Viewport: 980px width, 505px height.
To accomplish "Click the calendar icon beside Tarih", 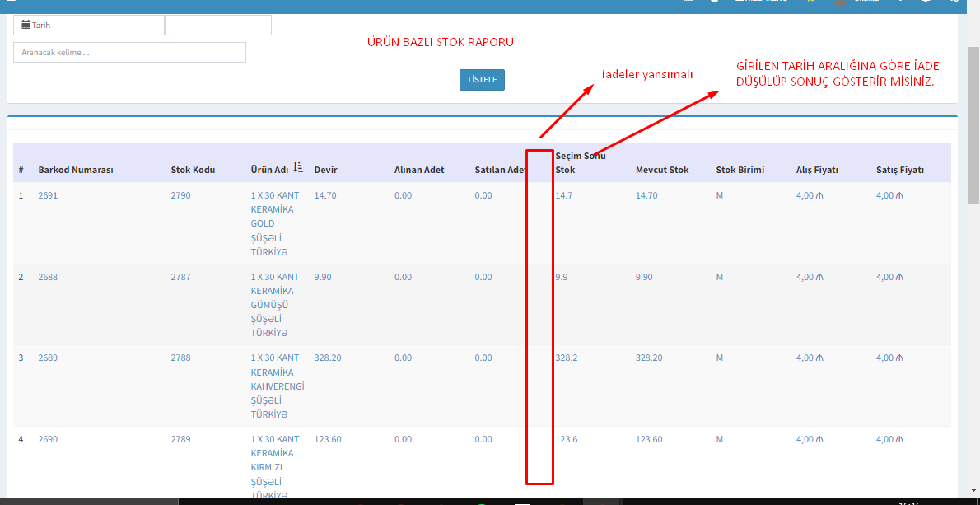I will coord(26,26).
